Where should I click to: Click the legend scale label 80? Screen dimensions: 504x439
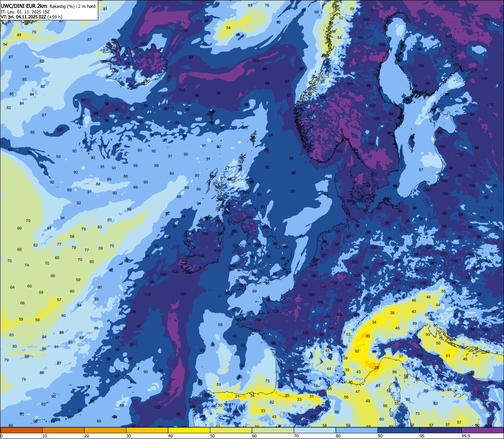pyautogui.click(x=338, y=436)
